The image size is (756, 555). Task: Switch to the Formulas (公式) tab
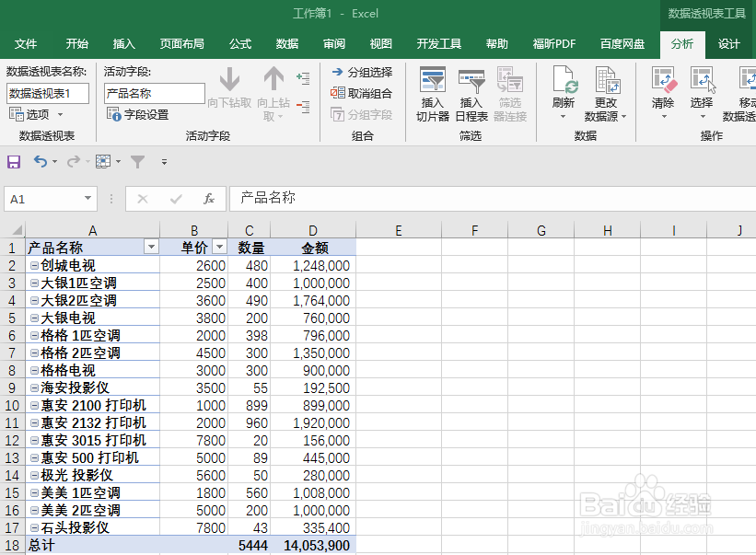[x=240, y=44]
